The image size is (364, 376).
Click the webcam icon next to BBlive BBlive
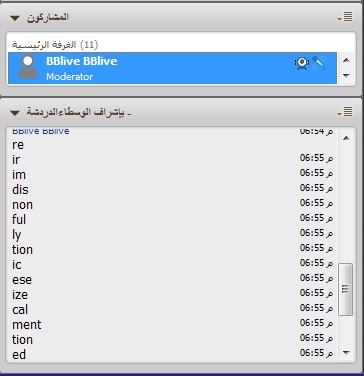302,63
